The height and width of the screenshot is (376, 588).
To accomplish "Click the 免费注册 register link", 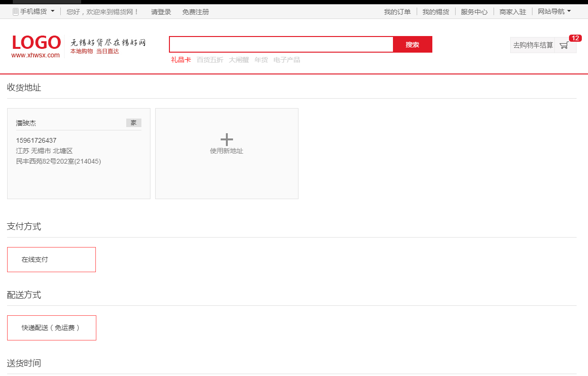I will click(196, 12).
